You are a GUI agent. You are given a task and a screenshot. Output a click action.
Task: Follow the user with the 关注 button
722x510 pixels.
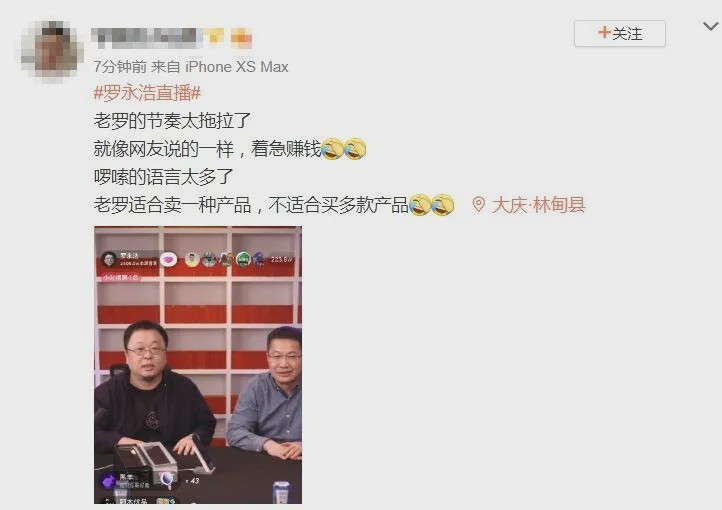pos(619,34)
